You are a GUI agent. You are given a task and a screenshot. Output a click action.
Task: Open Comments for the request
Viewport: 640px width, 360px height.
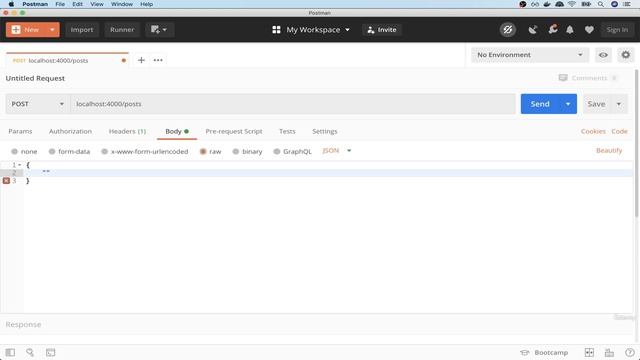click(x=588, y=78)
